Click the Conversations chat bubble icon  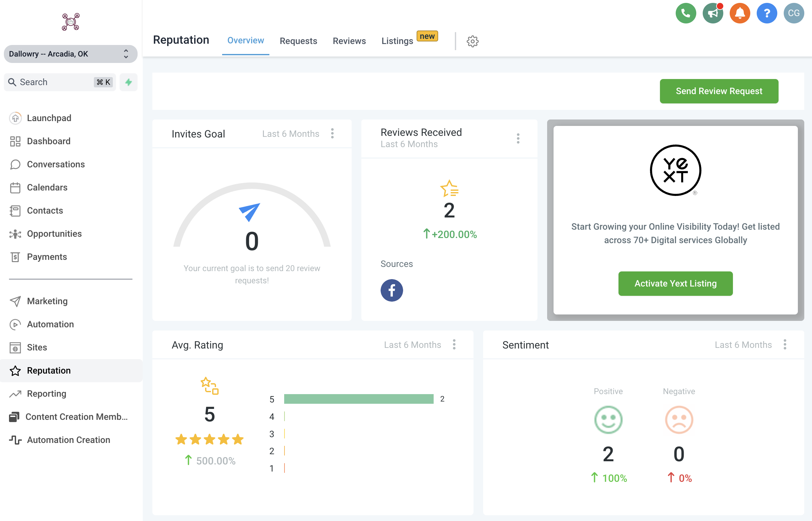[x=15, y=164]
